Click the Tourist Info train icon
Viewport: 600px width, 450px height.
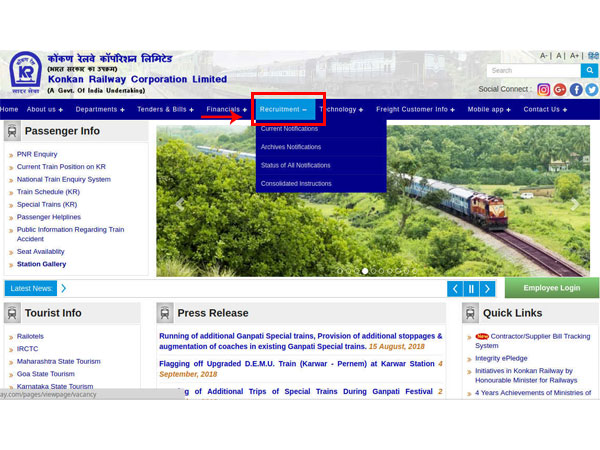(12, 313)
